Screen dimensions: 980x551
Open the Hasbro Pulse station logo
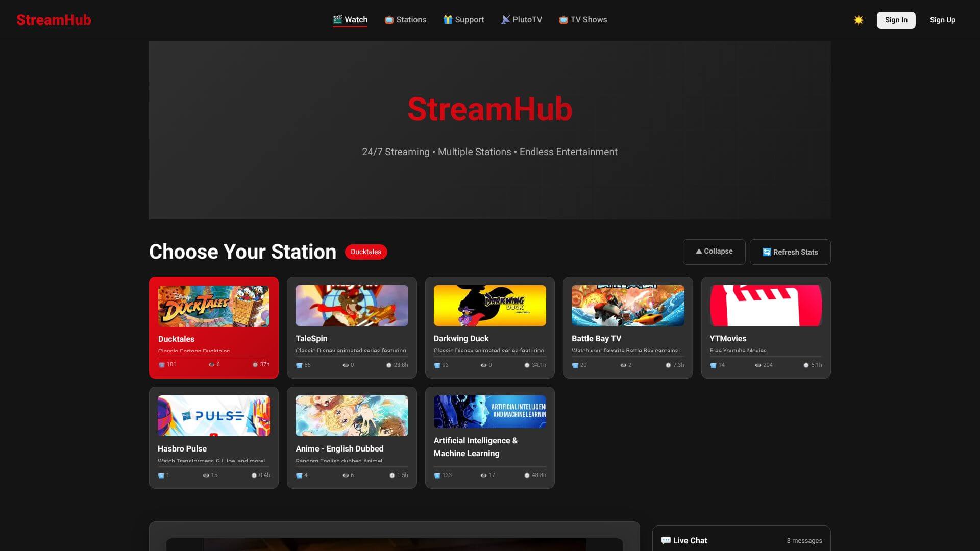point(213,416)
